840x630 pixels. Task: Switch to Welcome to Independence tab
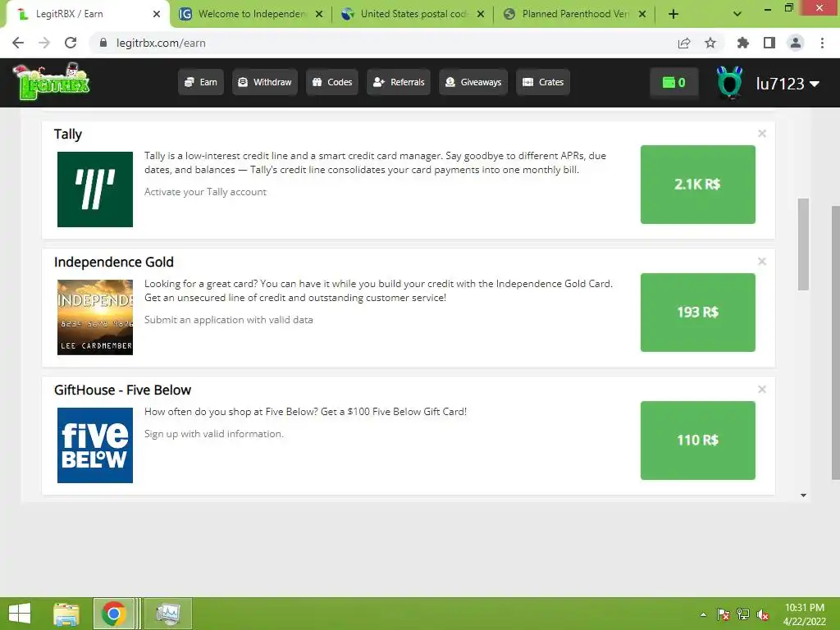[251, 14]
